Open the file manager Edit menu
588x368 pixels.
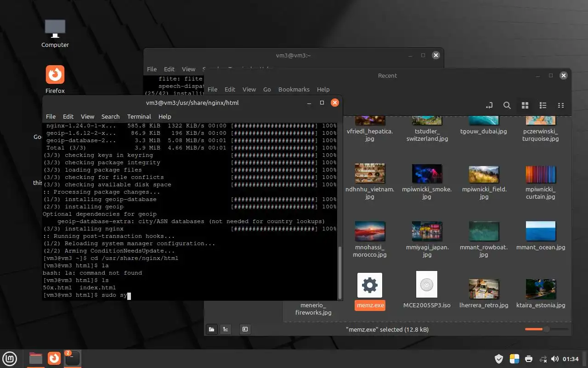pyautogui.click(x=230, y=89)
